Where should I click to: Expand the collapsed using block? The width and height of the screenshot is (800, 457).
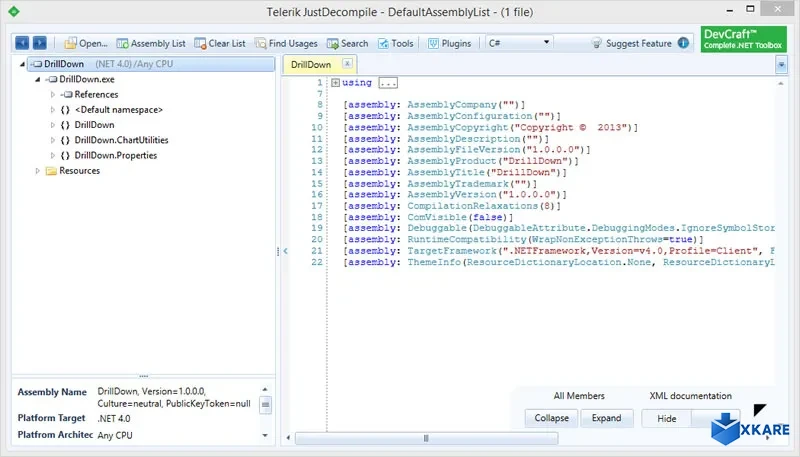335,83
